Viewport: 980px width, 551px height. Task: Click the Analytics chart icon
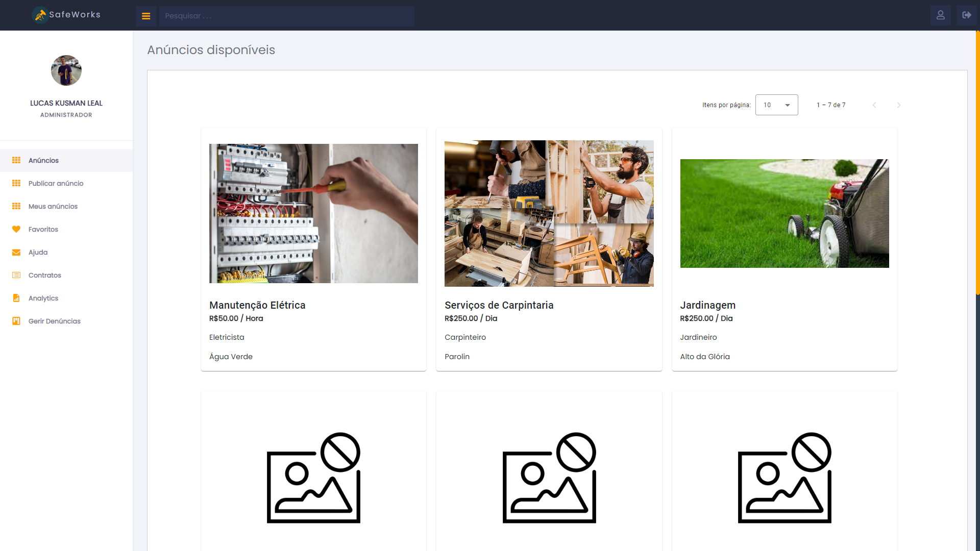tap(16, 298)
